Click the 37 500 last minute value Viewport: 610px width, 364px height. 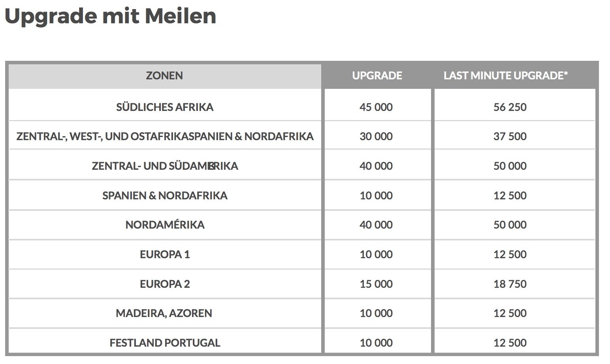click(510, 136)
